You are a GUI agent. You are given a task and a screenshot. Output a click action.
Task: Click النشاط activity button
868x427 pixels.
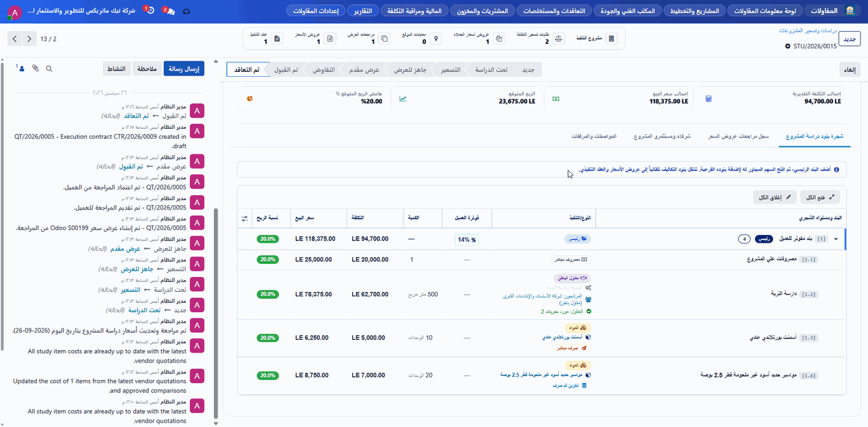115,69
